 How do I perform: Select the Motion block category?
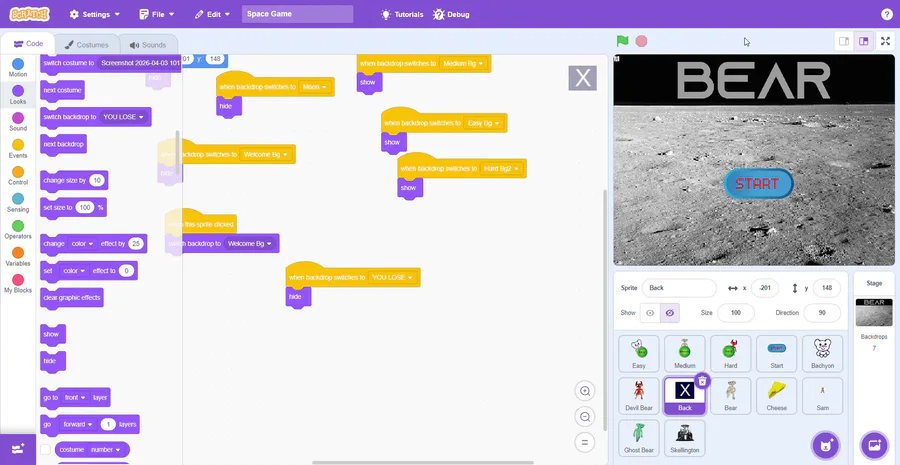coord(18,68)
